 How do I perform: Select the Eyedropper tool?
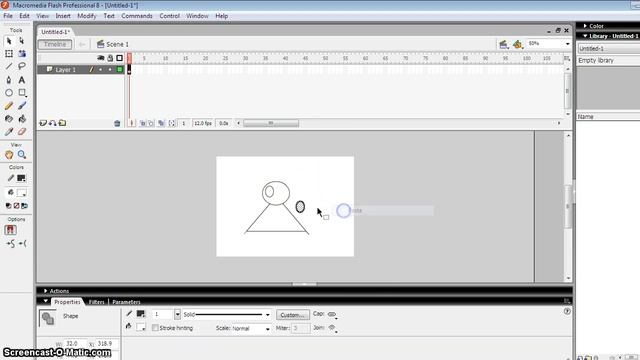tap(9, 132)
